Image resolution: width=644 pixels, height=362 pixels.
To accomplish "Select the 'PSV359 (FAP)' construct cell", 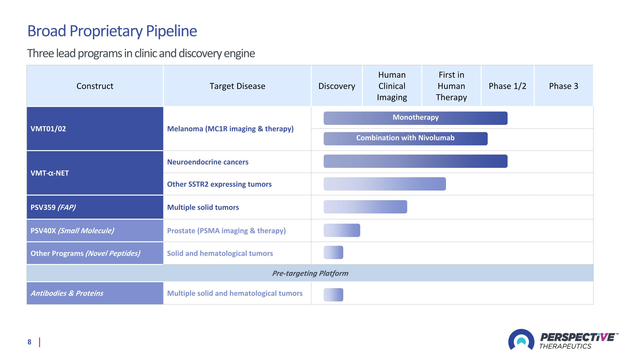I will [95, 207].
